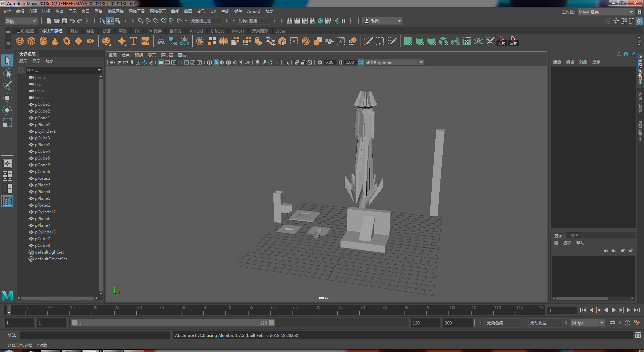Open the 建模 menu set dropdown
The image size is (644, 352).
tap(20, 21)
